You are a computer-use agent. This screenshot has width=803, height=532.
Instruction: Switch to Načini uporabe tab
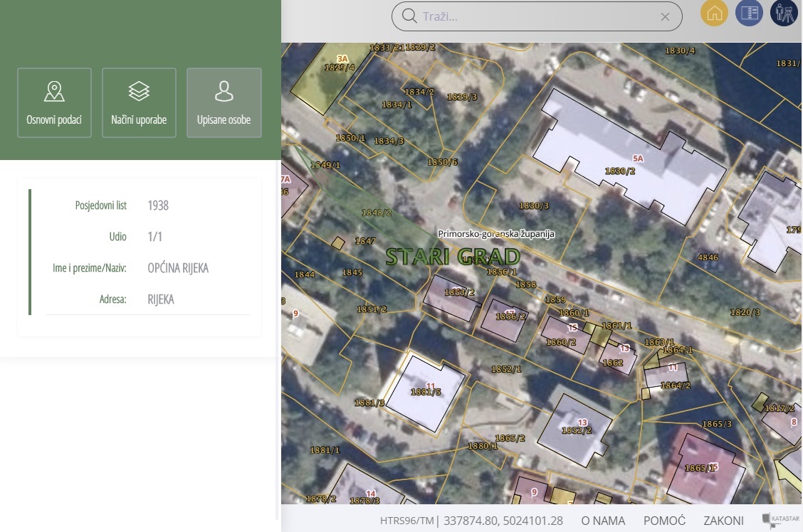coord(139,102)
